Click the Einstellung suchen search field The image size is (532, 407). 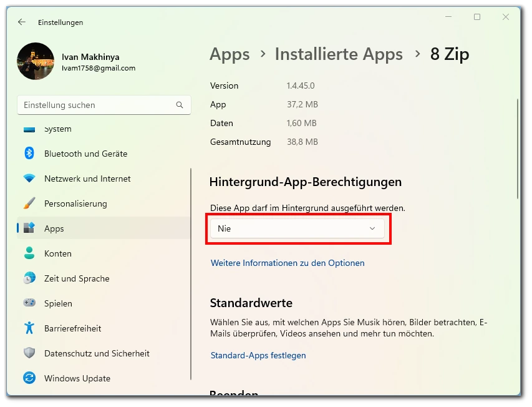[104, 105]
